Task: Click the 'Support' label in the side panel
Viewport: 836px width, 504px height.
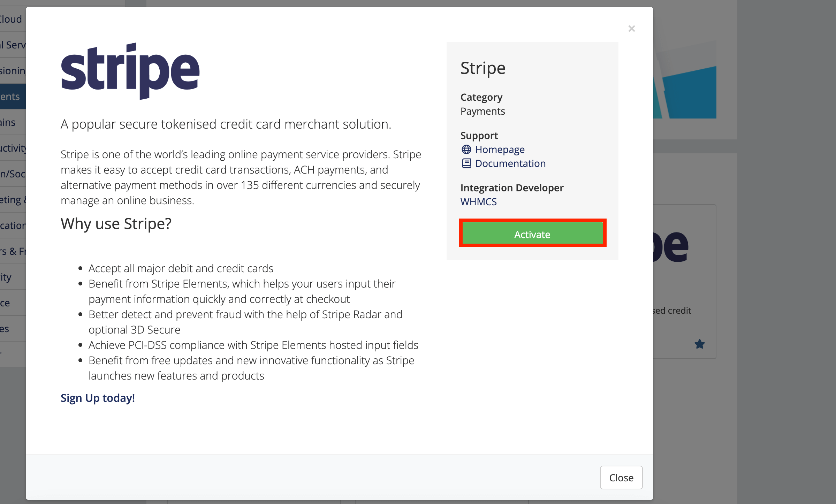Action: [479, 135]
